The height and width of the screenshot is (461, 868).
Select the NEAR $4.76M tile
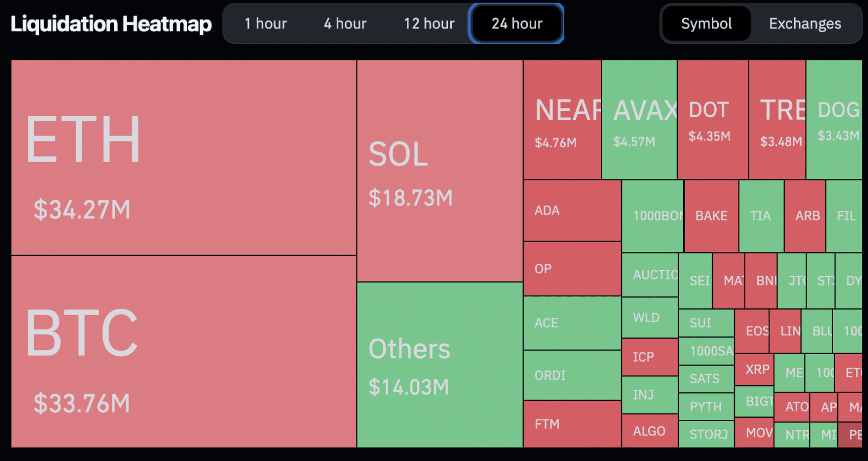[562, 120]
